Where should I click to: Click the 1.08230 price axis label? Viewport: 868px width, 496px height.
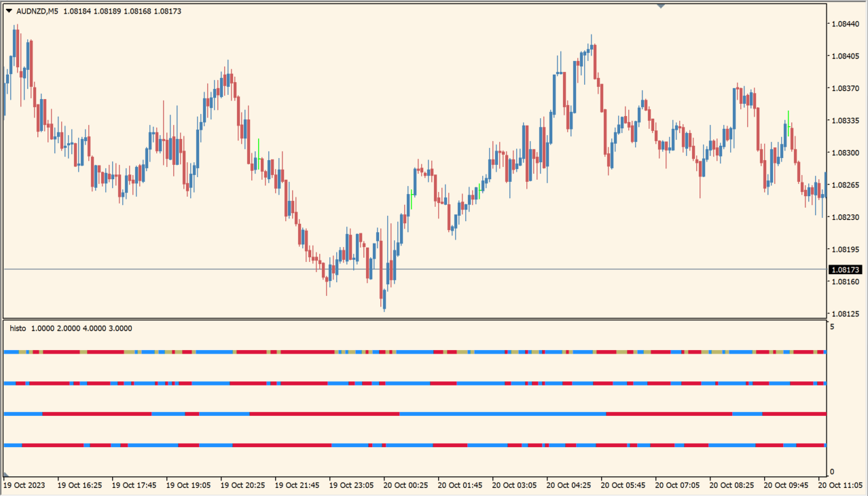[x=845, y=217]
